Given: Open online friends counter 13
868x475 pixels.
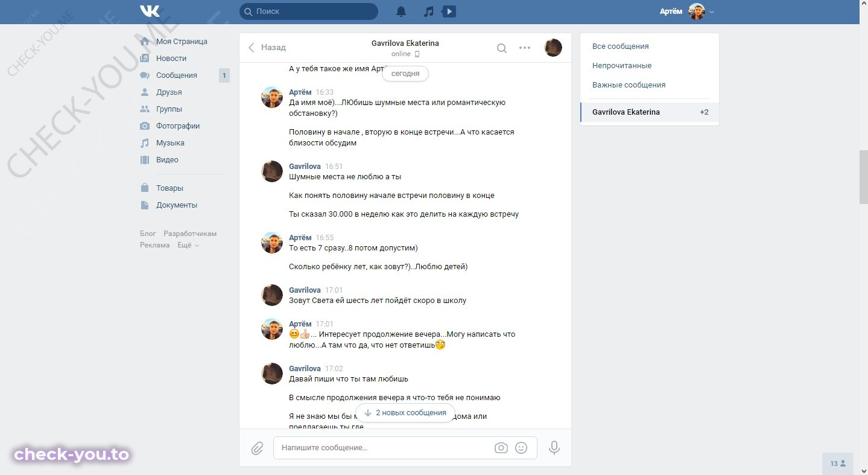Looking at the screenshot, I should [838, 464].
